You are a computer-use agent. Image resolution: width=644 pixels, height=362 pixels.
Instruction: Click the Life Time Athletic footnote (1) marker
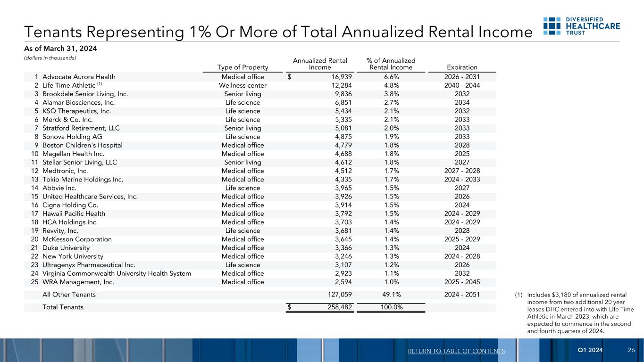[x=100, y=84]
